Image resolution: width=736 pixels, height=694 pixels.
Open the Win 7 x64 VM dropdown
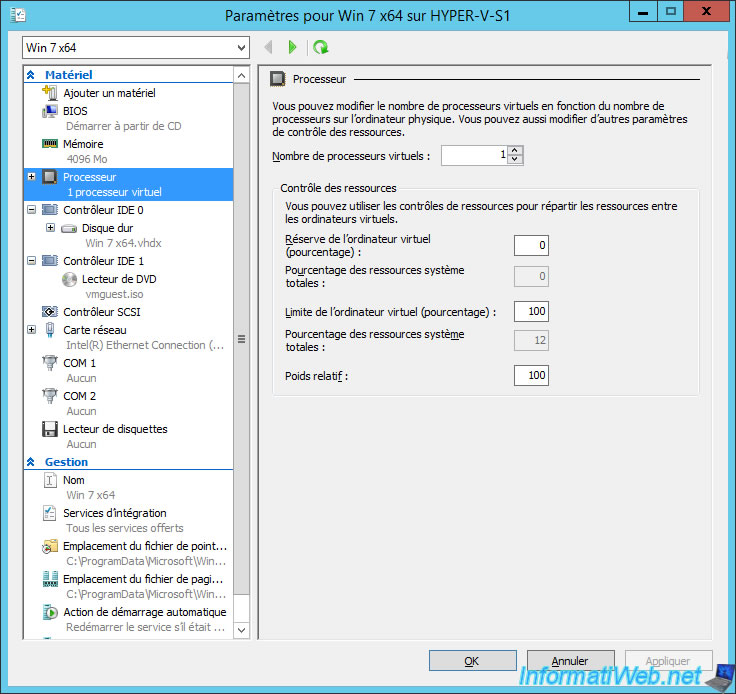[241, 47]
